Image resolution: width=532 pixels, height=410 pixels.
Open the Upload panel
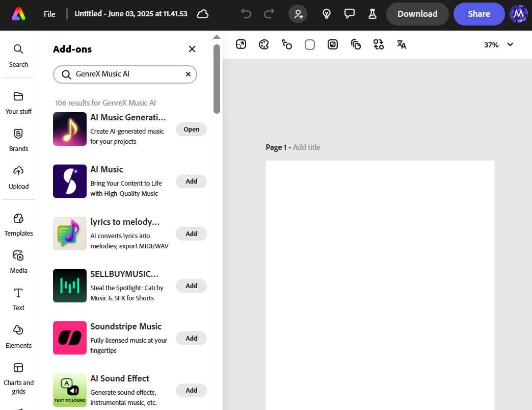pos(19,178)
